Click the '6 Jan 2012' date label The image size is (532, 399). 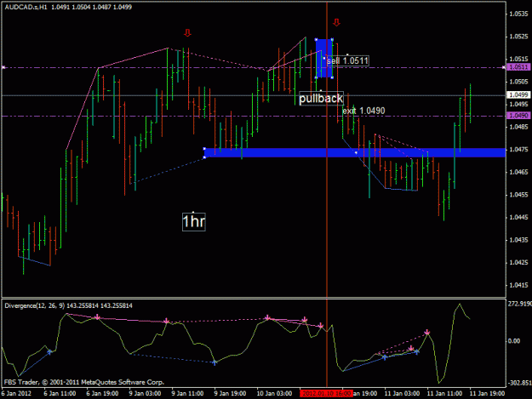point(16,393)
